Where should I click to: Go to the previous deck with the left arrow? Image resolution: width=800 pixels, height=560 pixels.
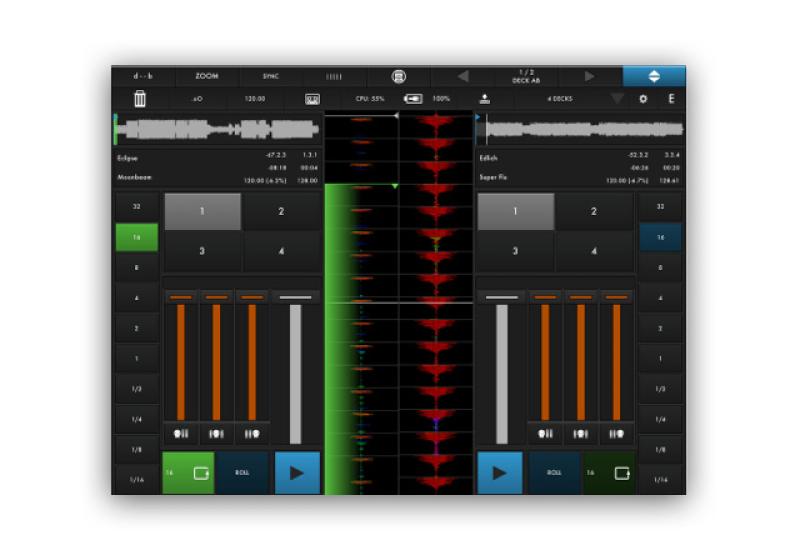463,76
